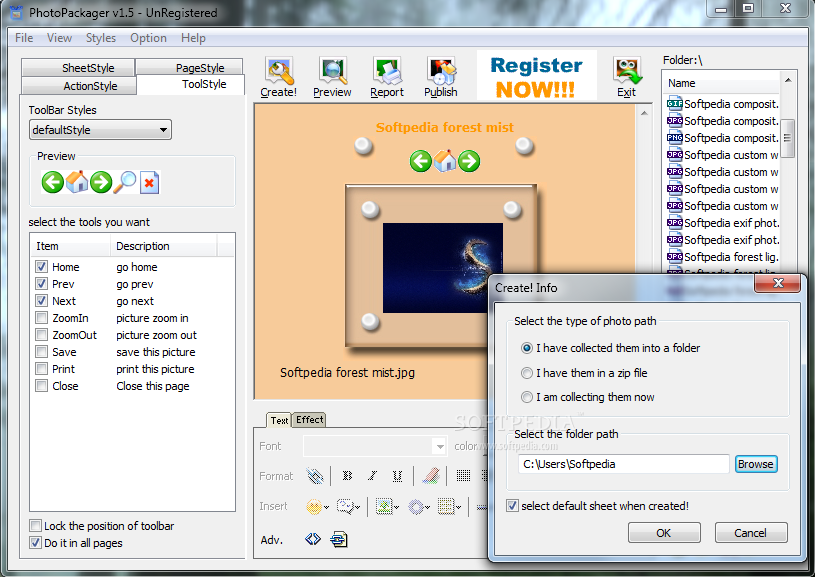Toggle italic text formatting
The height and width of the screenshot is (577, 815).
point(372,476)
